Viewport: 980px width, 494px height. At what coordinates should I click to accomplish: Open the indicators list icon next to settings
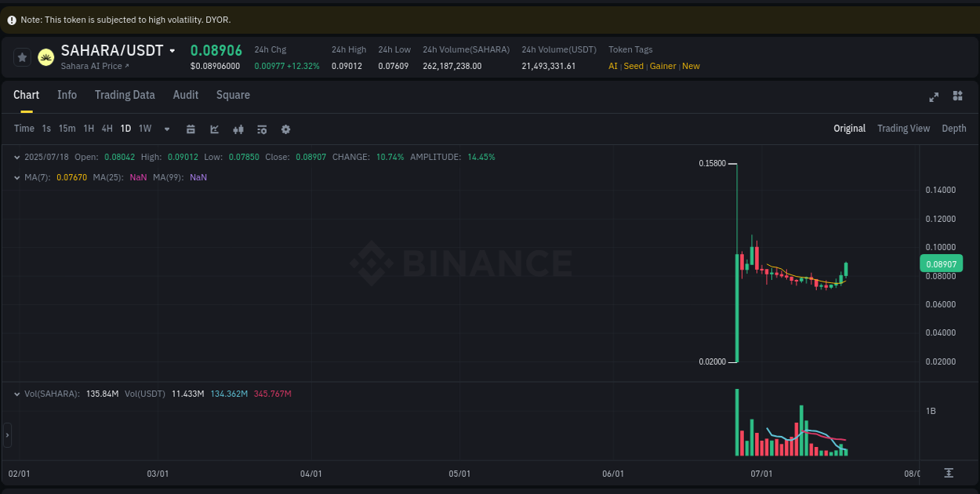pyautogui.click(x=262, y=129)
